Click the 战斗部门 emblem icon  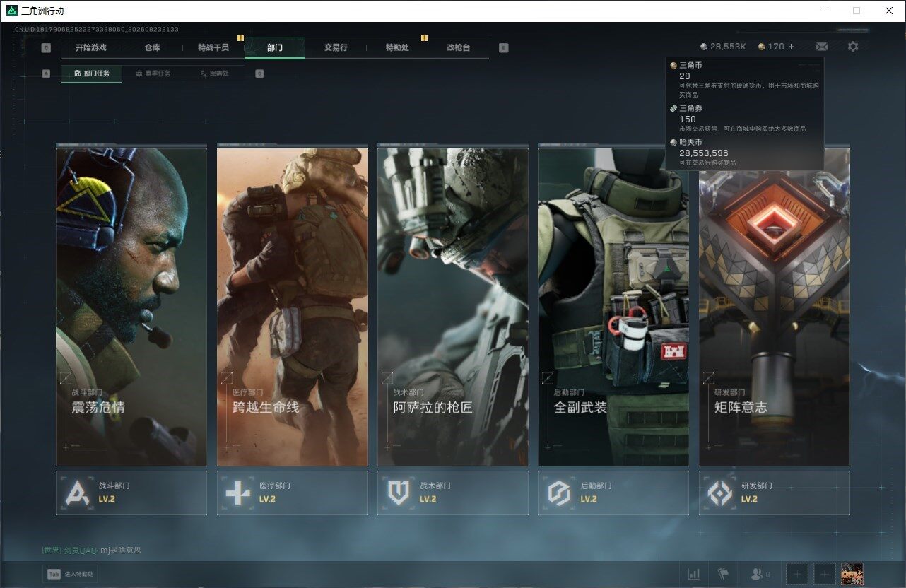(78, 493)
